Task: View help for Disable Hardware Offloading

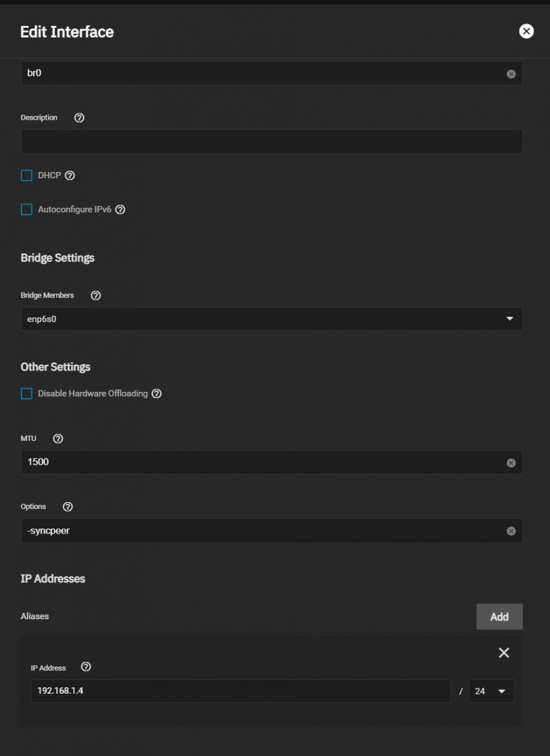Action: click(x=157, y=394)
